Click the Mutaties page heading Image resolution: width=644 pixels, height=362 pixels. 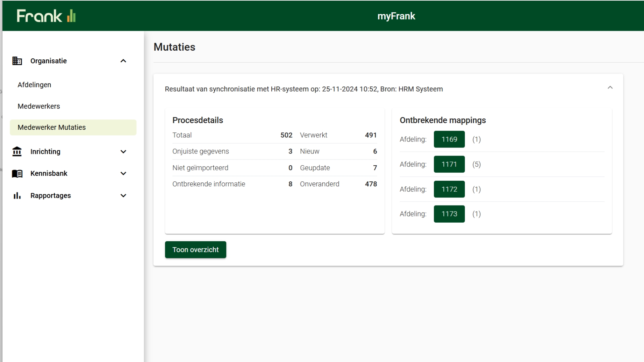(x=174, y=47)
